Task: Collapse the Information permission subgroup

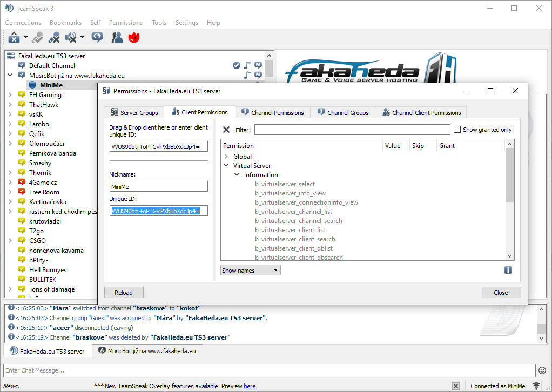Action: [237, 174]
